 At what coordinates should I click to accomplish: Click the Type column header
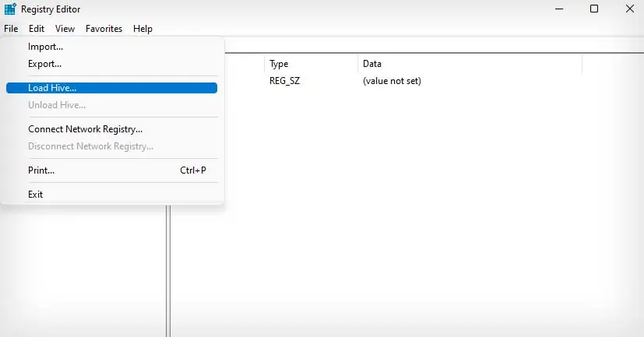coord(311,64)
